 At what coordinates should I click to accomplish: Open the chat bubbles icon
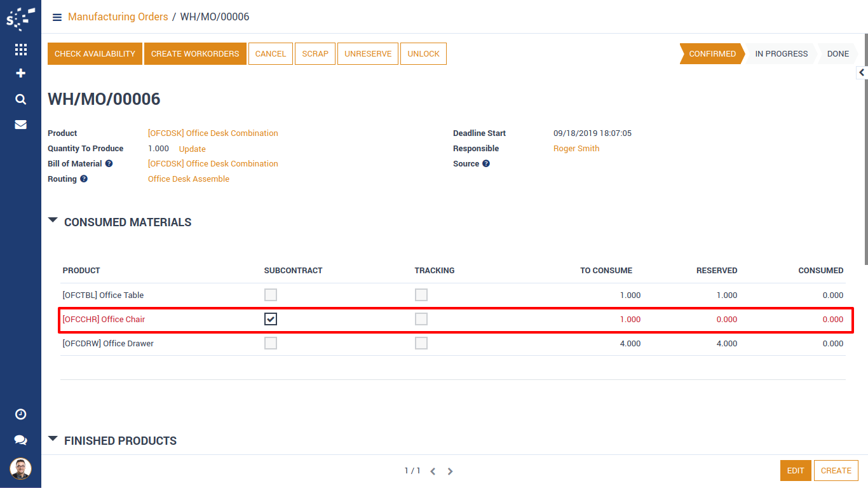[x=20, y=440]
